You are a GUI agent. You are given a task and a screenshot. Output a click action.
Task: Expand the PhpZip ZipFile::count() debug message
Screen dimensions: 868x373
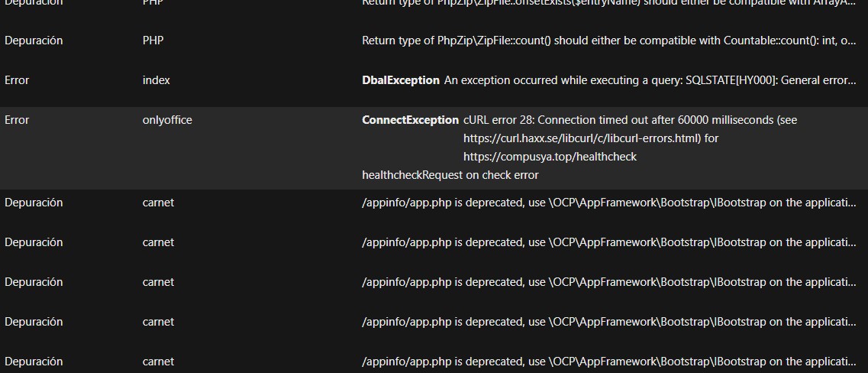[x=608, y=41]
